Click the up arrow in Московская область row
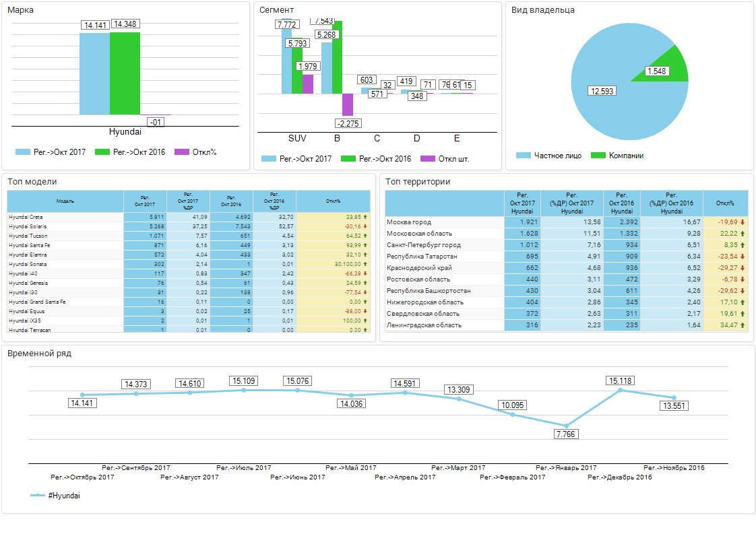This screenshot has width=756, height=534. point(743,234)
